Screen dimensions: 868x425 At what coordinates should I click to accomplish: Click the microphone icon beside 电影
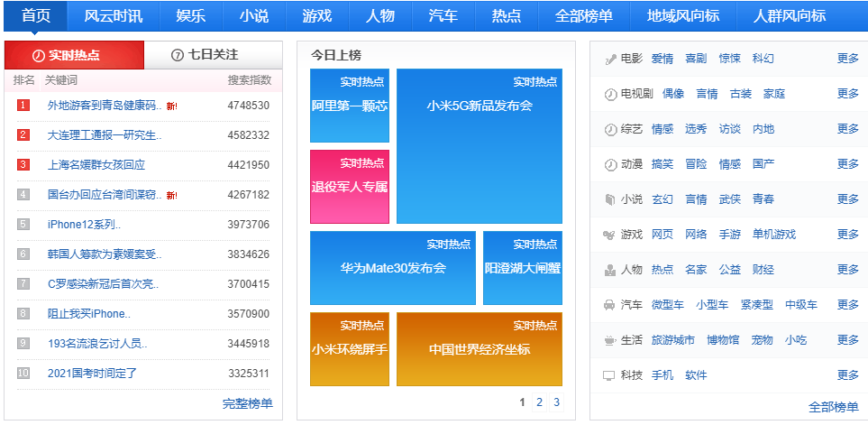[609, 60]
